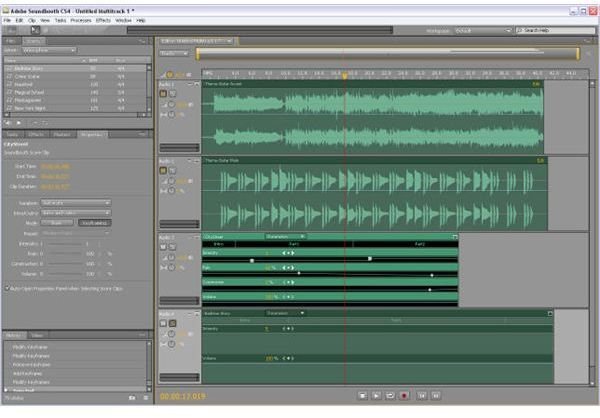Click the master volume knob above the tracks
Screen dimensions: 600x418
pyautogui.click(x=170, y=75)
